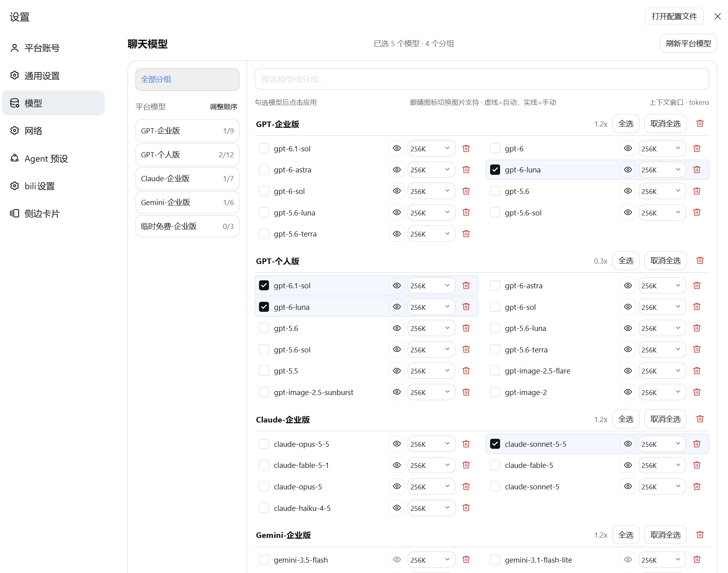
Task: Delete gpt-5.6-terra in GPT-企业版 group
Action: click(x=466, y=234)
